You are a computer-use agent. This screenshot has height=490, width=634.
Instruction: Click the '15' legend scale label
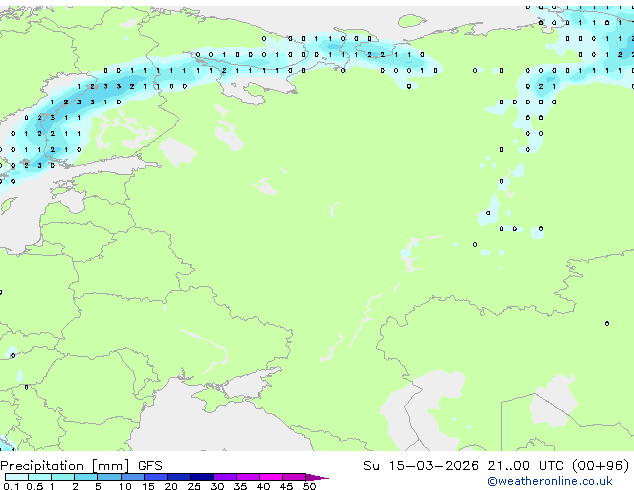pyautogui.click(x=148, y=486)
